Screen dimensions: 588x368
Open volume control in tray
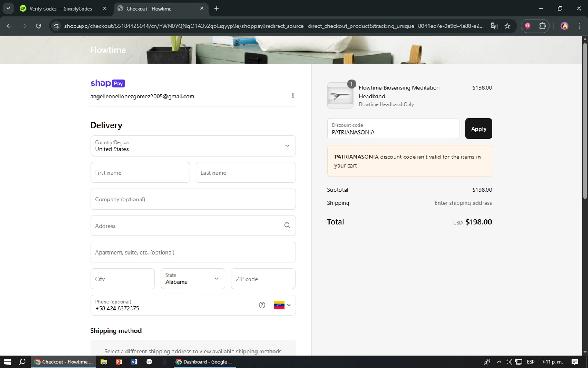(509, 362)
